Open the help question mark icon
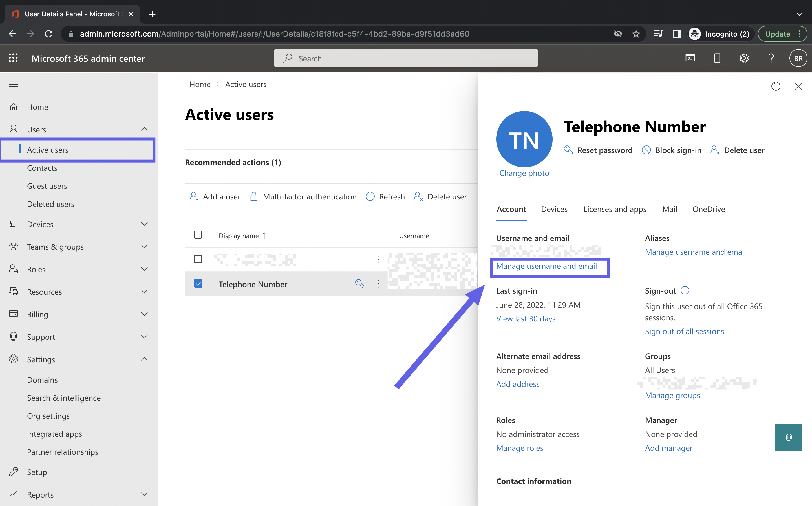Viewport: 812px width, 506px height. 771,58
